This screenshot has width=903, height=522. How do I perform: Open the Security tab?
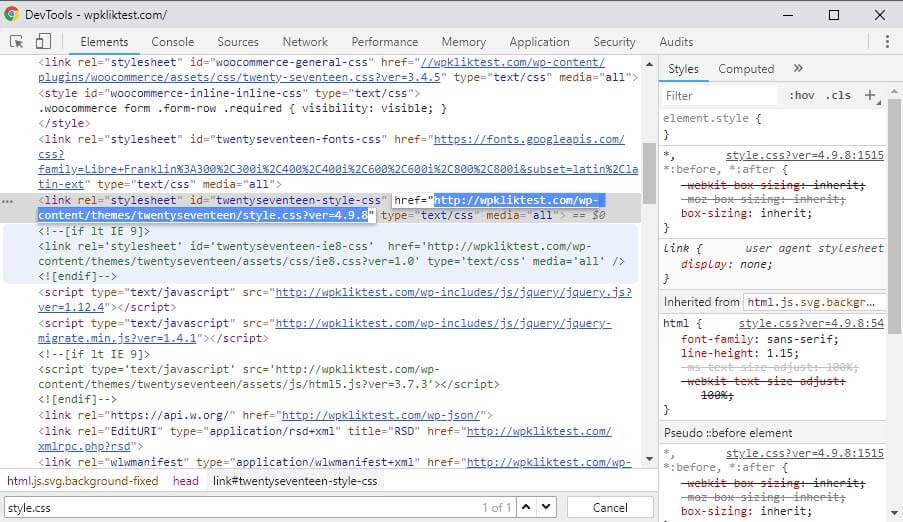(614, 42)
